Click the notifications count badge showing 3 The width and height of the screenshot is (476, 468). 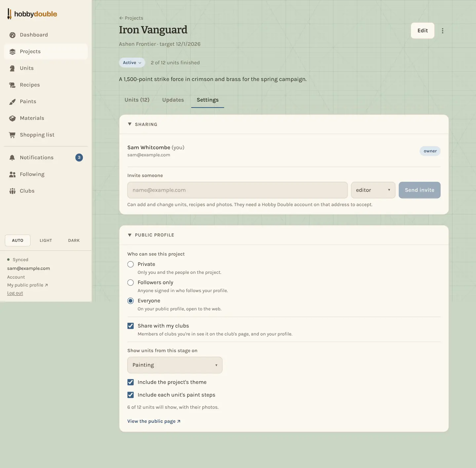pos(79,157)
